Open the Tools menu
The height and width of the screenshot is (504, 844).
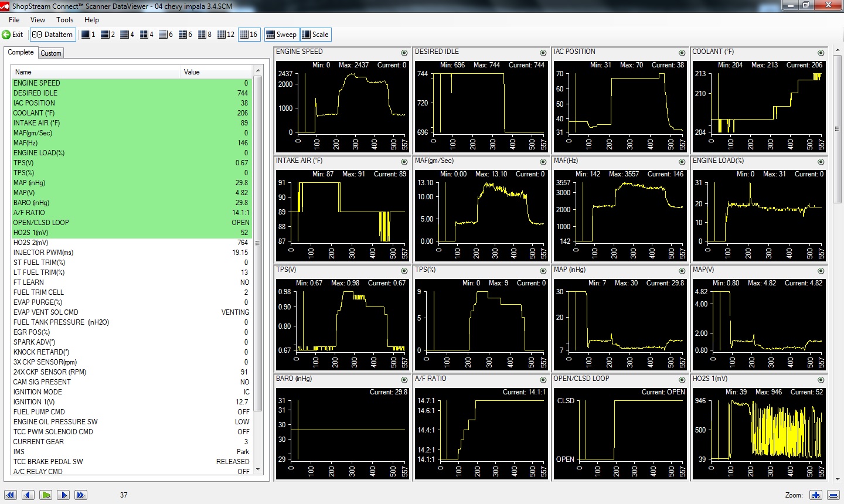coord(64,19)
